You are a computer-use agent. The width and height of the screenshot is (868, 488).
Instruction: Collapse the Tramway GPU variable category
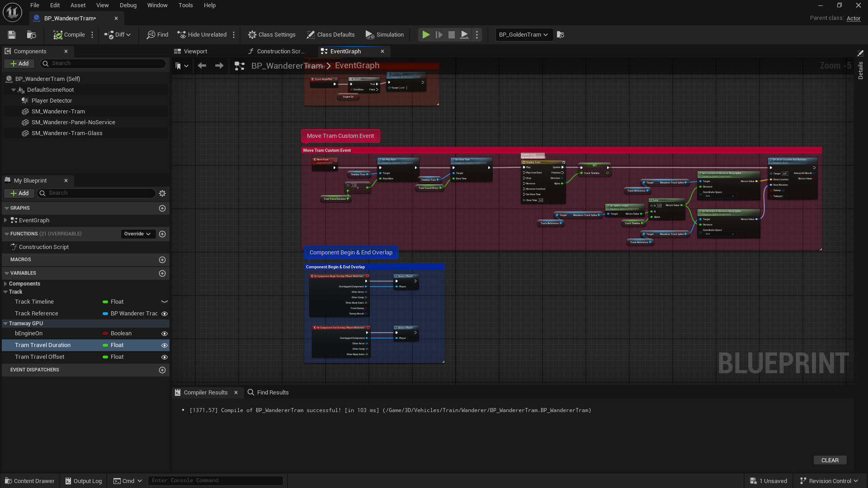point(5,323)
